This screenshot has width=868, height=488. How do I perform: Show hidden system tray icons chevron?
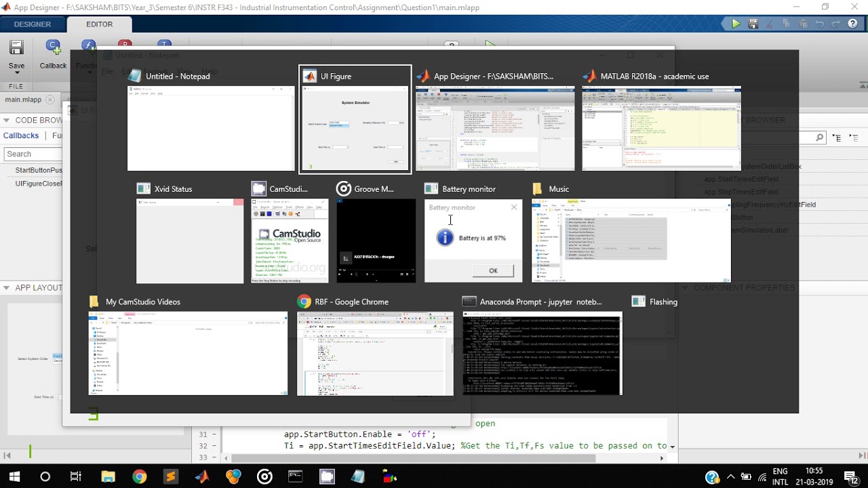[731, 476]
